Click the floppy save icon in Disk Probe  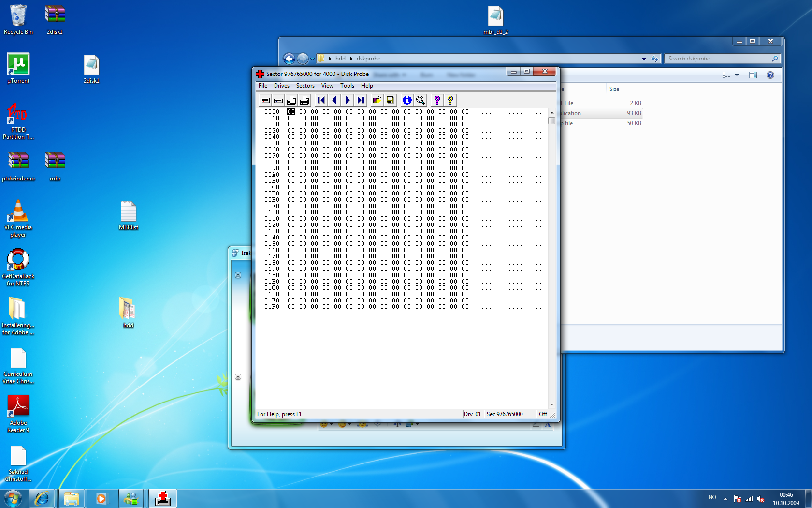[x=390, y=100]
